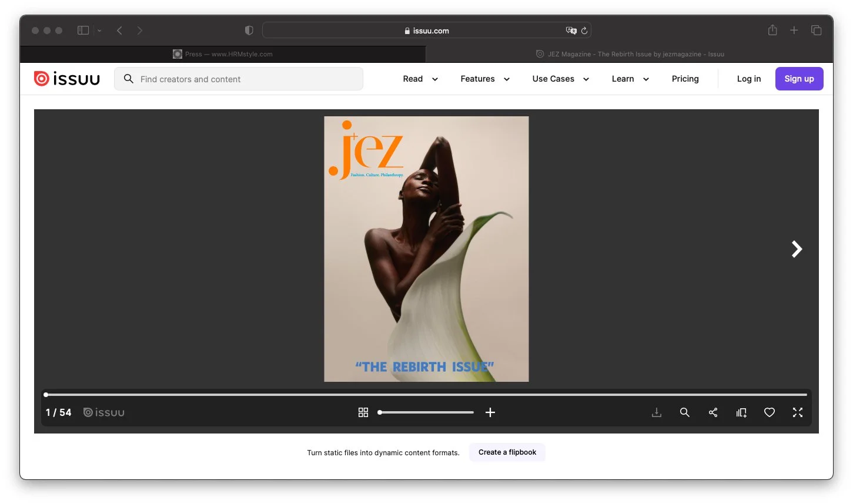Search inside publication with magnifier icon

point(685,412)
